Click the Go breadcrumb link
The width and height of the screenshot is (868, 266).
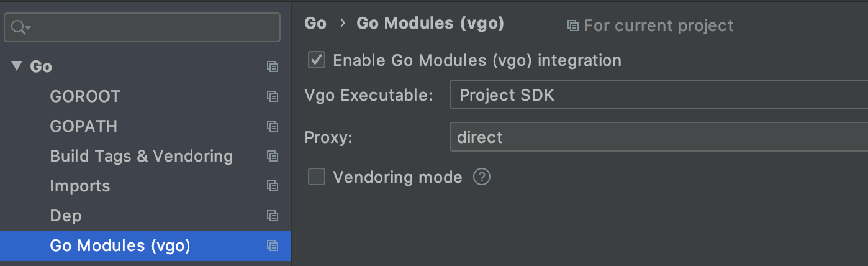(x=315, y=24)
